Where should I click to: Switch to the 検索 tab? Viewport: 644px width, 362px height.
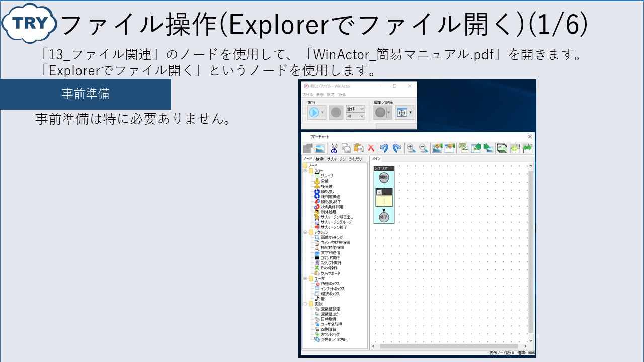[x=319, y=159]
